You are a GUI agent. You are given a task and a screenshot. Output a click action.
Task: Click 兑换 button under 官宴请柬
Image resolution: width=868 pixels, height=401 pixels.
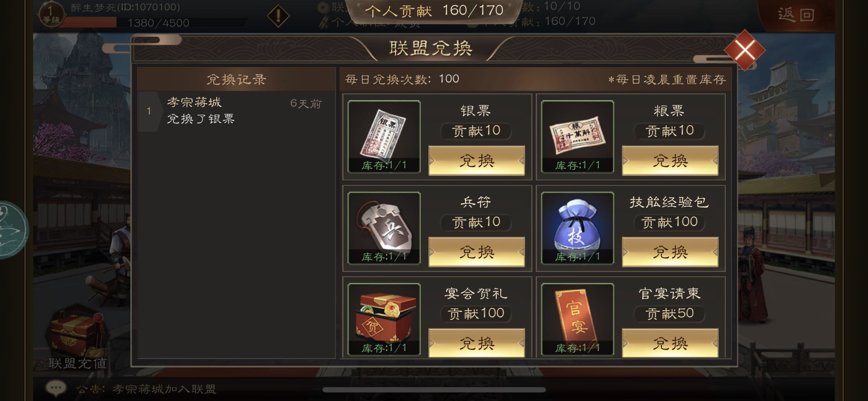(670, 343)
